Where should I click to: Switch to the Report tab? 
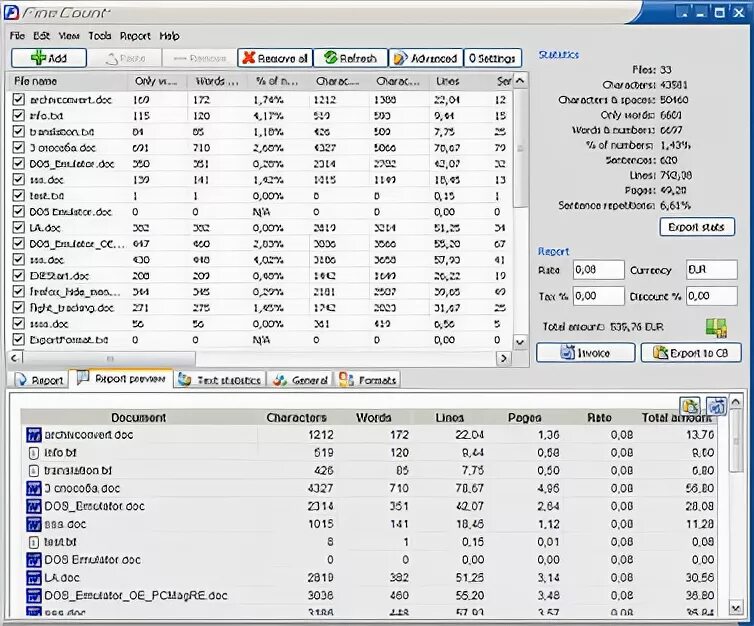coord(39,380)
